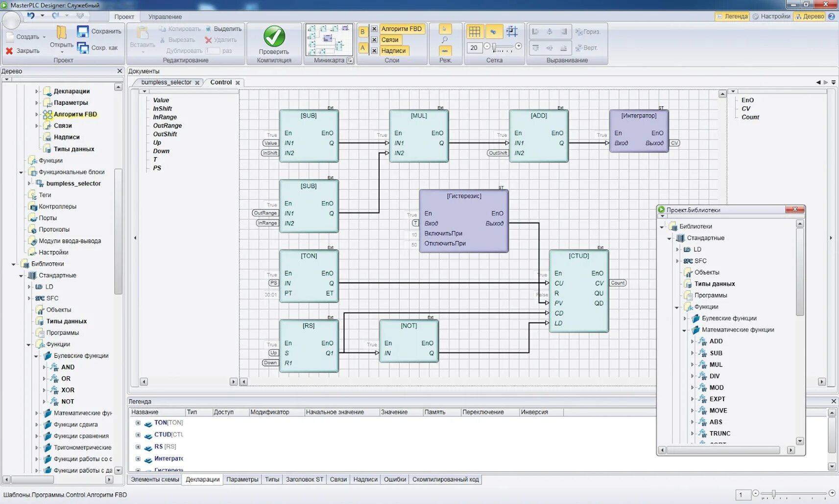
Task: Select the magnifier zoom mode icon
Action: pyautogui.click(x=445, y=40)
